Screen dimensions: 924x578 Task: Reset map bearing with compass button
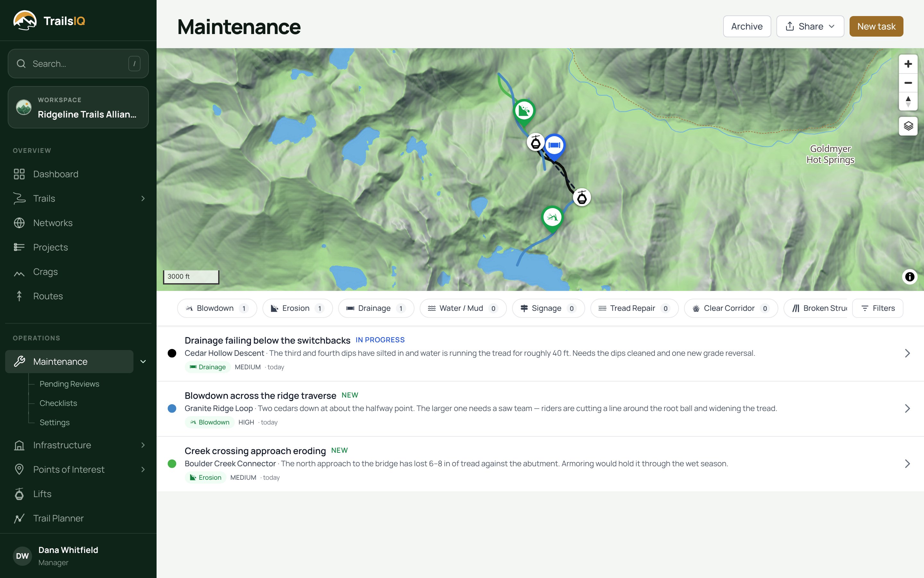[x=908, y=101]
